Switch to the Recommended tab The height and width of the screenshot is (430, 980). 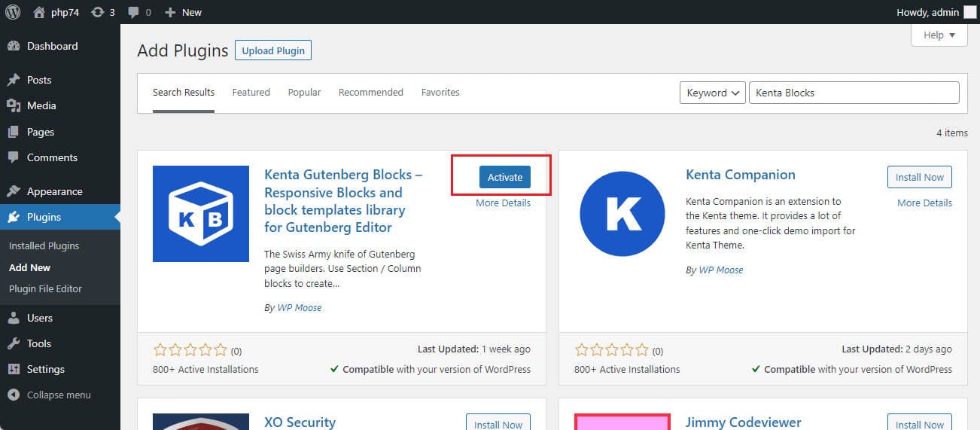(x=371, y=93)
